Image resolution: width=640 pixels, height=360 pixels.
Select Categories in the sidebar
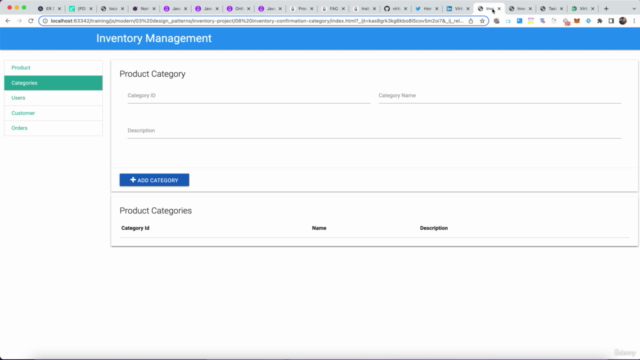53,83
